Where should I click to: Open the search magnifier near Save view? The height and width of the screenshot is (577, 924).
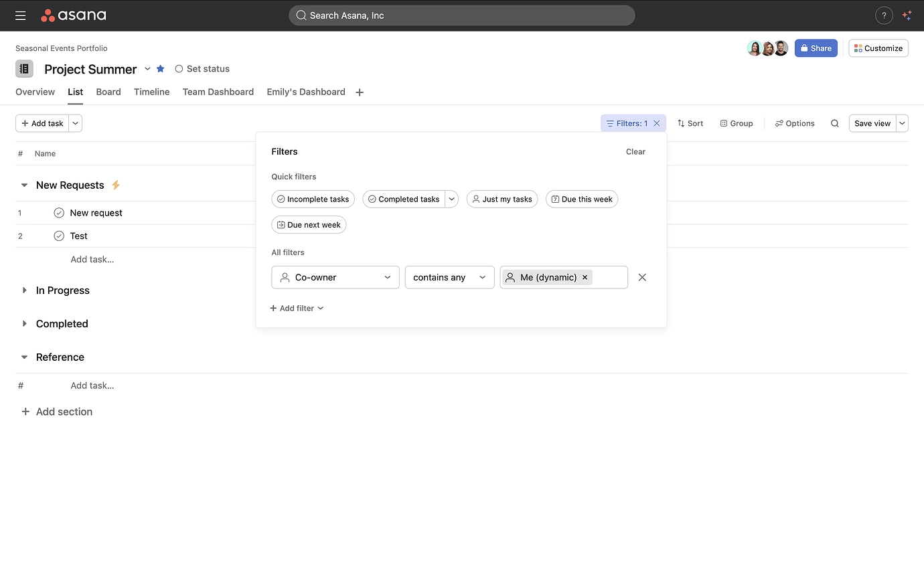834,123
